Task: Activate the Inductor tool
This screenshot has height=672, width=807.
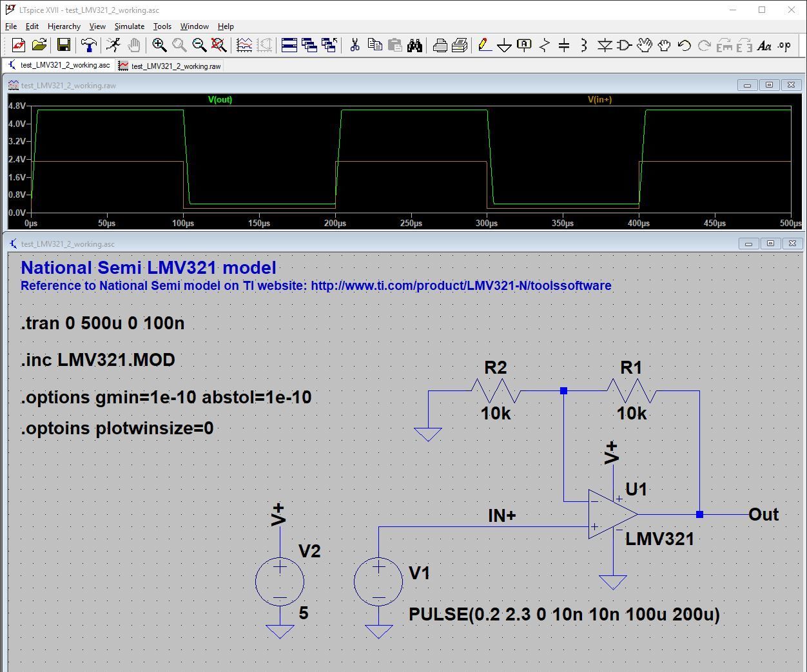Action: [x=583, y=45]
